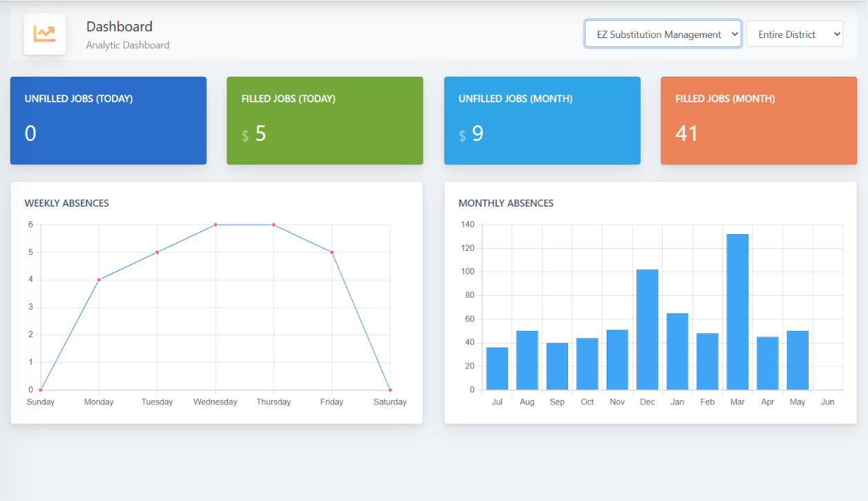Screen dimensions: 868x501
Task: Open the EZ Substitution Management dropdown
Action: click(661, 33)
